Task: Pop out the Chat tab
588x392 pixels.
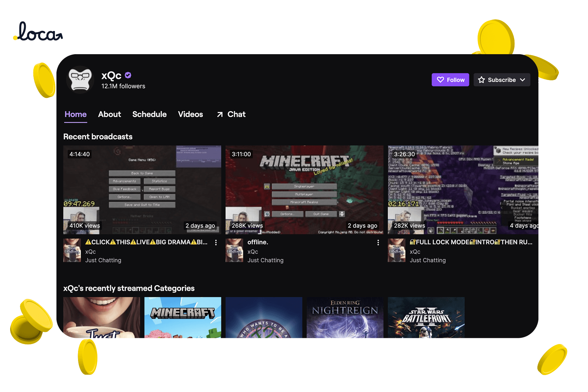Action: [x=231, y=114]
